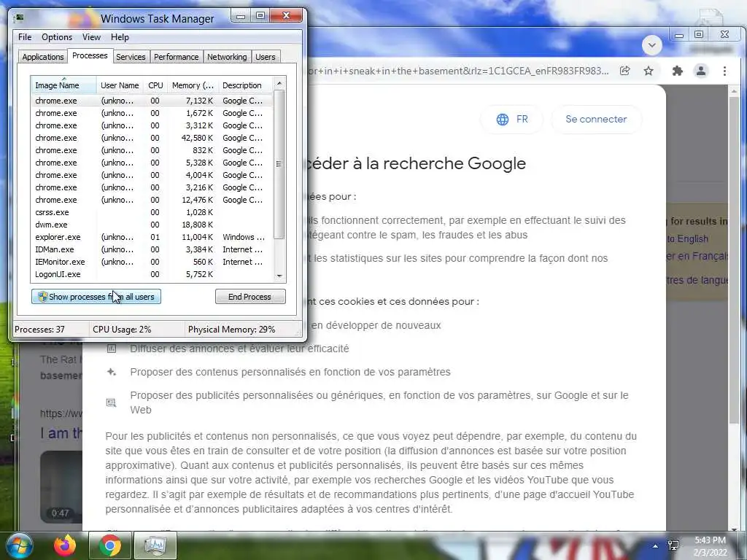Sort by User Name column
This screenshot has width=747, height=560.
click(120, 85)
